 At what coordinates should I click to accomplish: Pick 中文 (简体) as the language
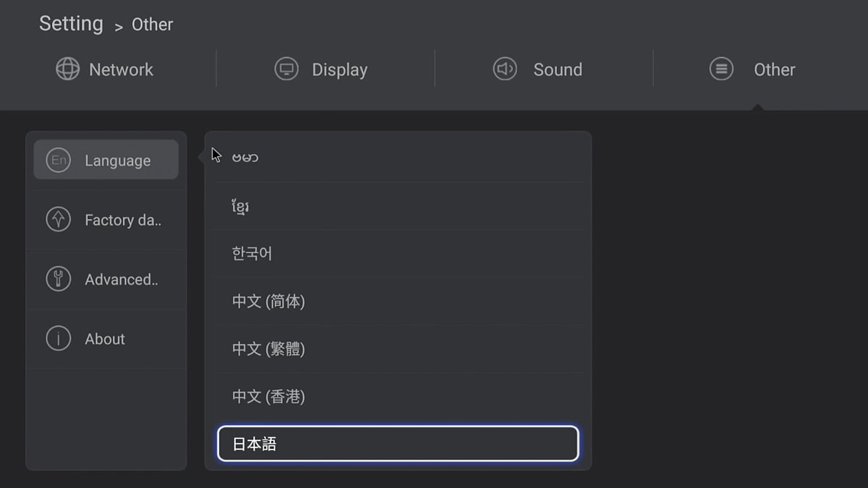click(x=398, y=301)
